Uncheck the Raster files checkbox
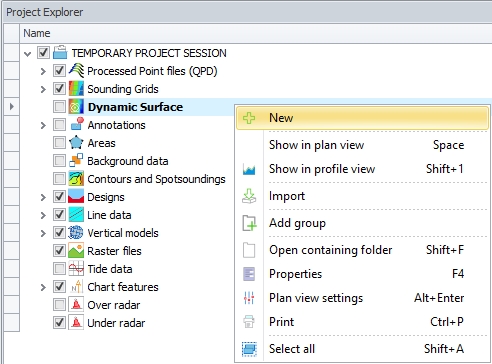The height and width of the screenshot is (364, 492). click(x=59, y=251)
